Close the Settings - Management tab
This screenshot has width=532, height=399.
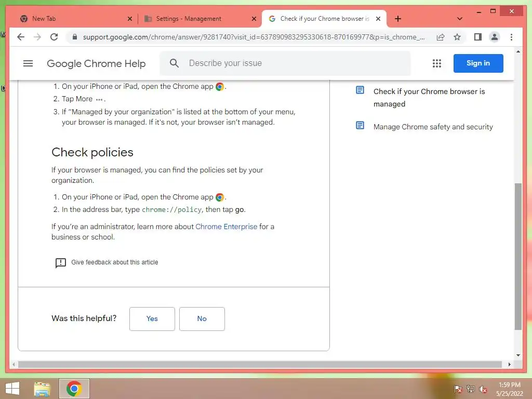(254, 19)
